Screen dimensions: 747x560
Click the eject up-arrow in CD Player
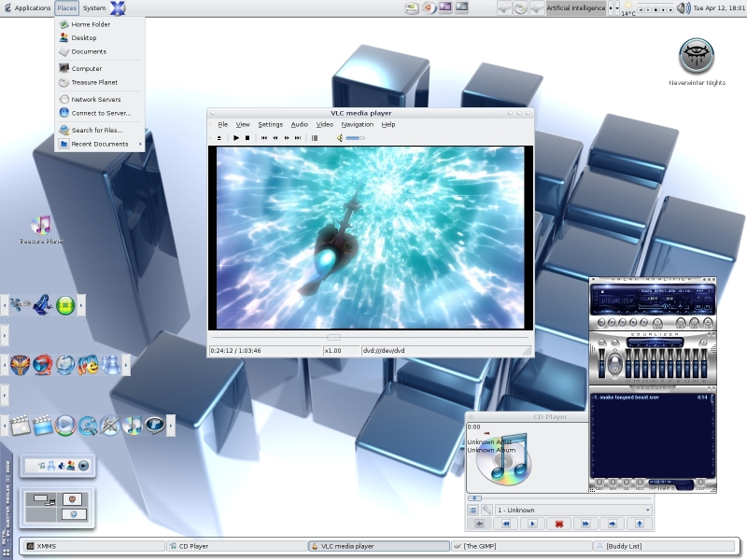point(640,524)
